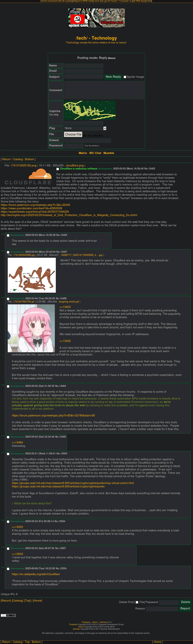Viewport: 193px width, 644px height.
Task: Tick the File-only delete checkbox
Action: point(137,602)
